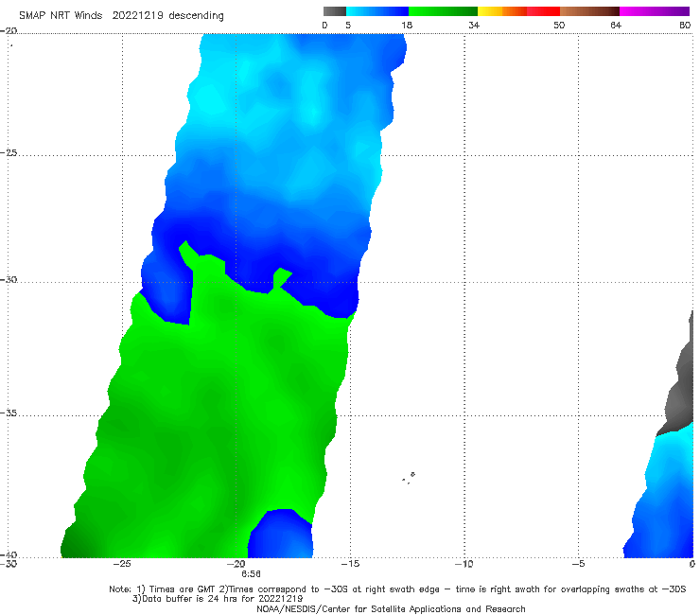Click the longitude axis label '-15'
This screenshot has width=700, height=615.
(x=350, y=564)
